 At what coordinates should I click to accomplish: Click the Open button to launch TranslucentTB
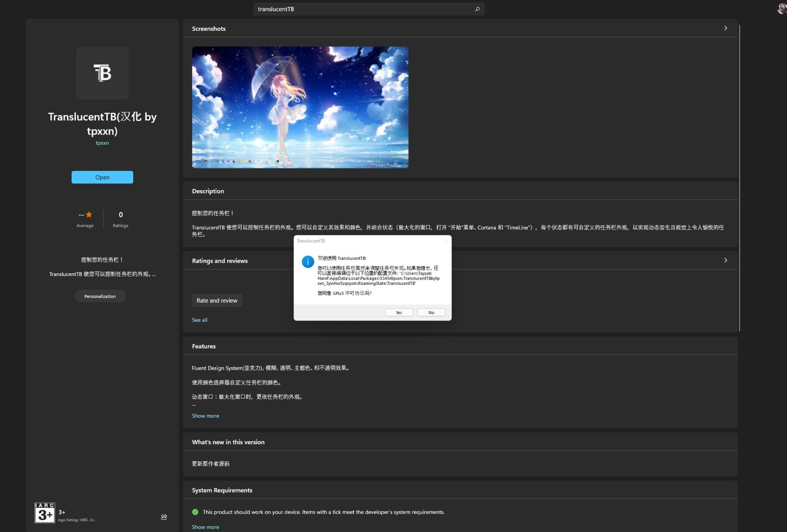[x=102, y=177]
